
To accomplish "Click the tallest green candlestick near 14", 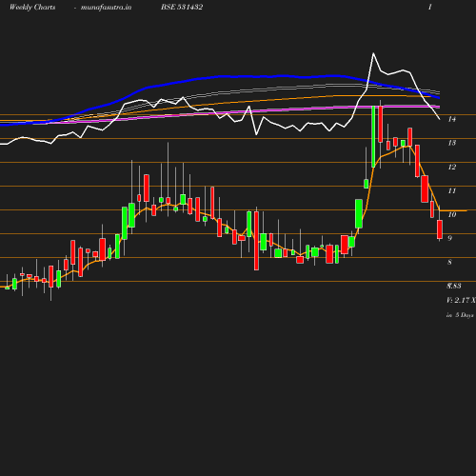I will 373,136.
